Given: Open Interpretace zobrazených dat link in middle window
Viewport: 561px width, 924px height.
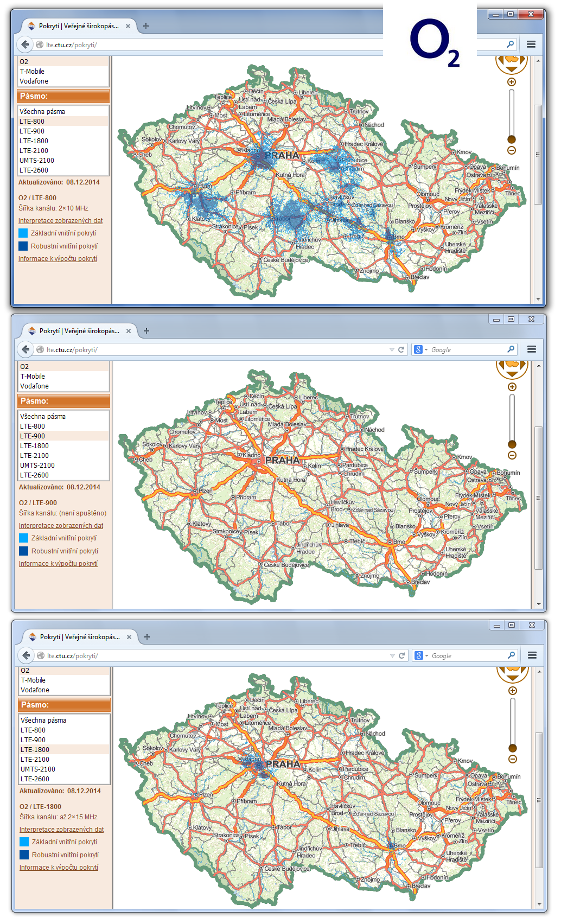Looking at the screenshot, I should pyautogui.click(x=61, y=525).
